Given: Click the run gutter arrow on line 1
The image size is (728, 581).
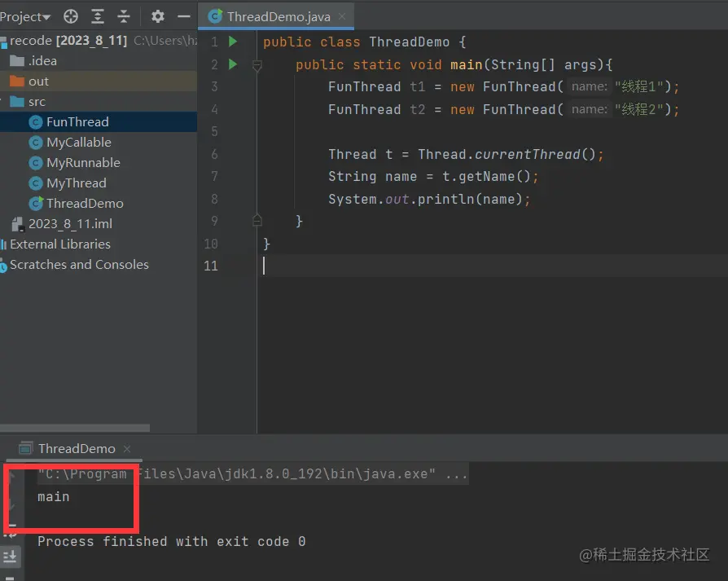Looking at the screenshot, I should pyautogui.click(x=233, y=42).
